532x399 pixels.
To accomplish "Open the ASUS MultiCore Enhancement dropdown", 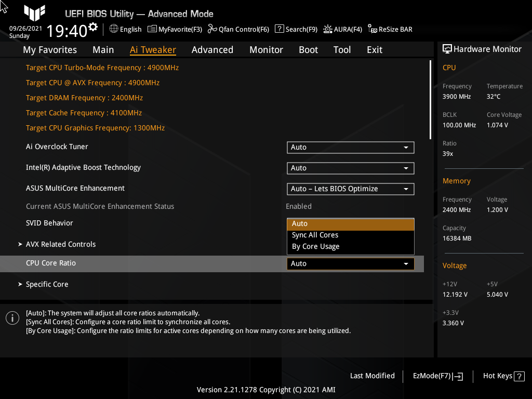I will (350, 189).
